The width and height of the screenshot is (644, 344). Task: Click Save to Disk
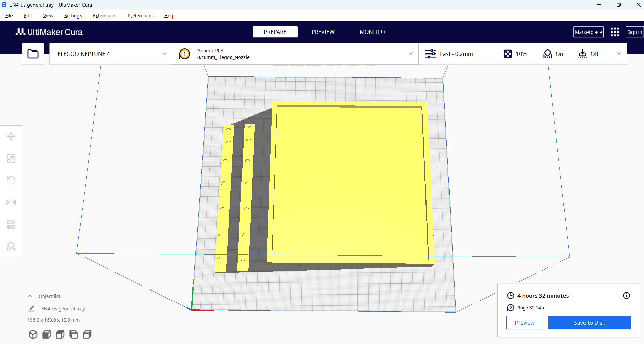[x=590, y=323]
